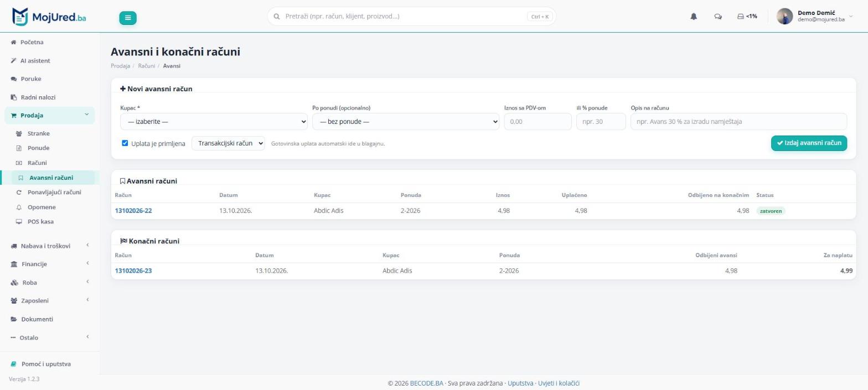
Task: Select Avansni računi in the sidebar
Action: point(53,178)
